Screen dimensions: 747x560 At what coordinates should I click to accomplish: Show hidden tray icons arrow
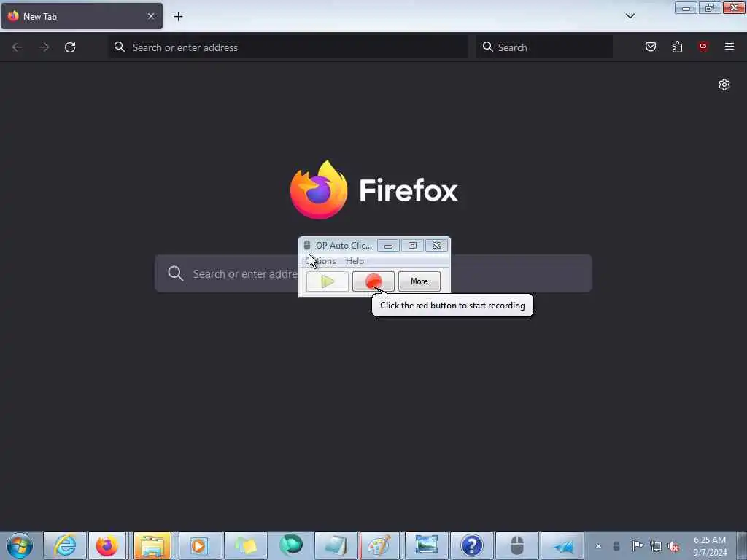point(598,546)
